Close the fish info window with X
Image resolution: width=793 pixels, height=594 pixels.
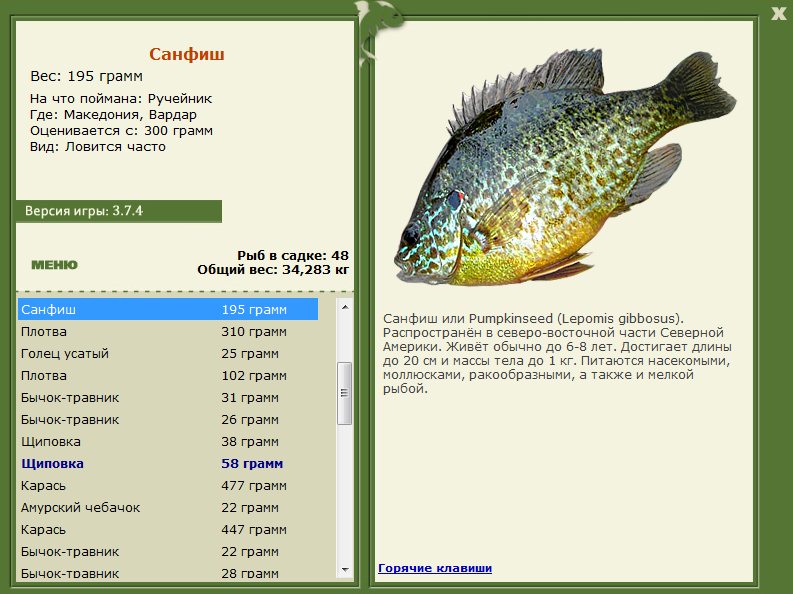(778, 14)
